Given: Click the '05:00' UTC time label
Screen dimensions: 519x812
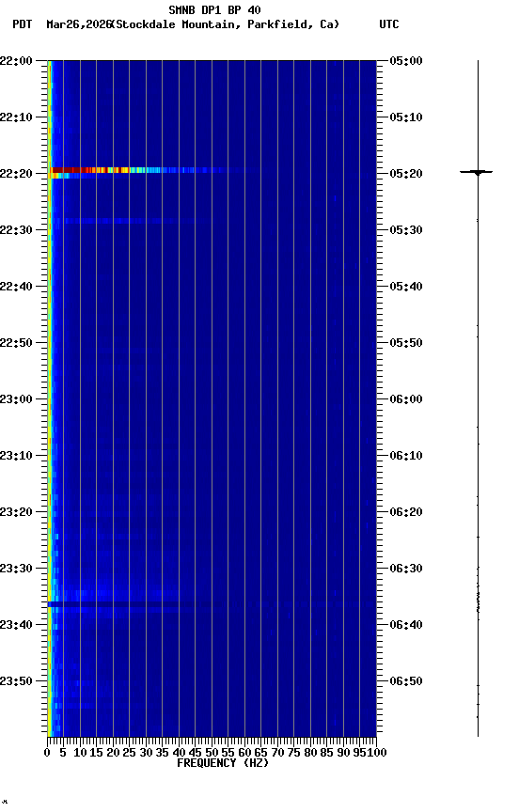Looking at the screenshot, I should [x=406, y=61].
